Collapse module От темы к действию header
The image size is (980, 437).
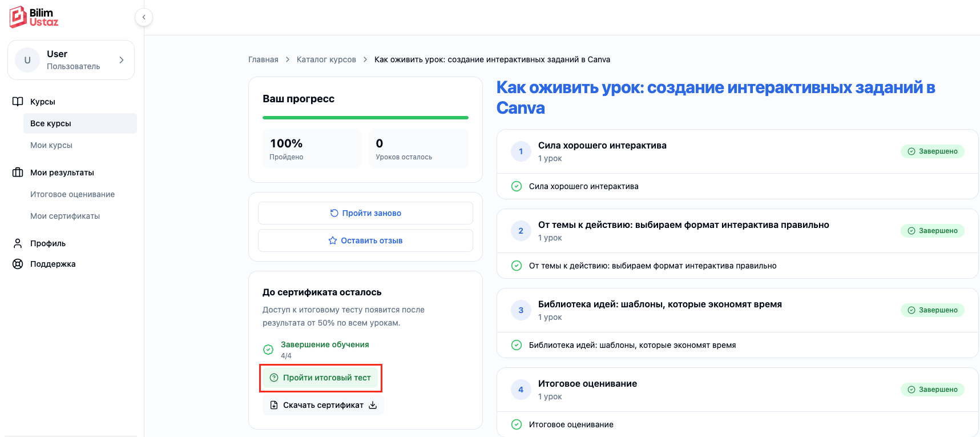coord(737,231)
